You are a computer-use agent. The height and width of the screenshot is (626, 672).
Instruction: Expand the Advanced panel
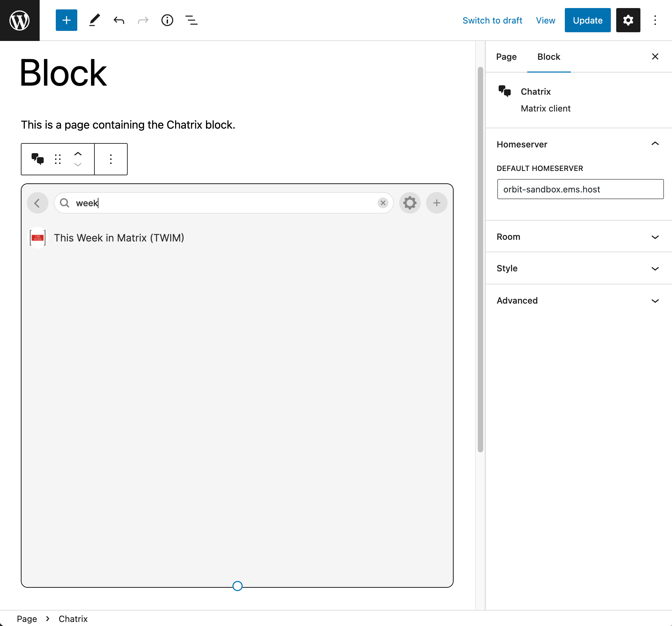point(655,301)
